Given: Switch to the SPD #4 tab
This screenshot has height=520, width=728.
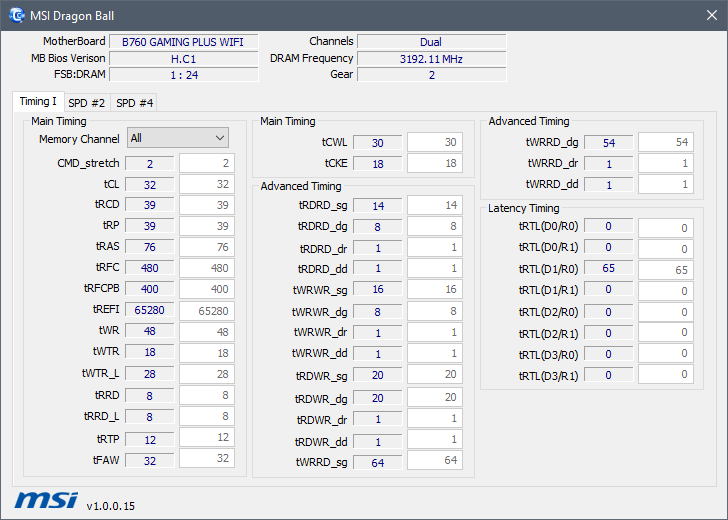Looking at the screenshot, I should [134, 103].
